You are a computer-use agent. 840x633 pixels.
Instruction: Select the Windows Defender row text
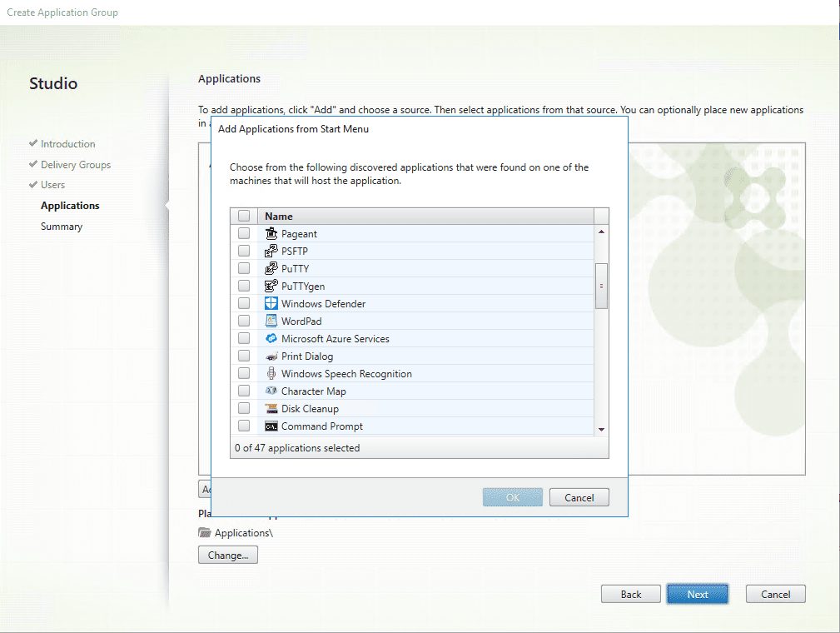tap(323, 303)
